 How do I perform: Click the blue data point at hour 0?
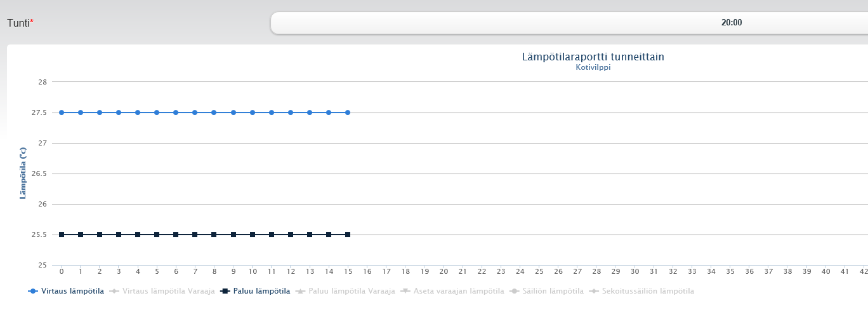click(62, 112)
